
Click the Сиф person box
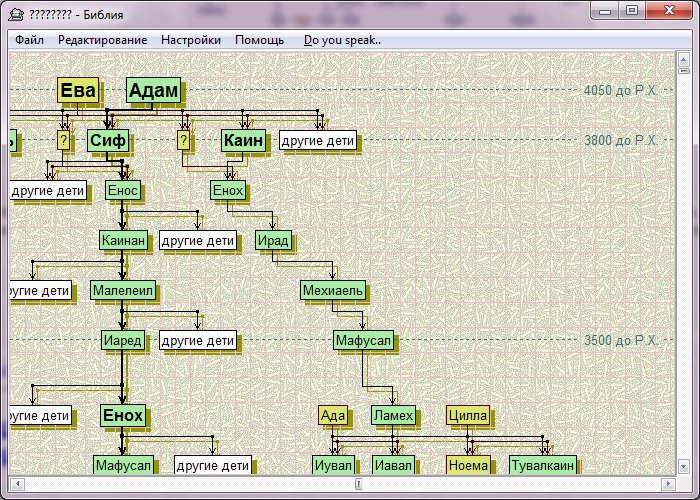(108, 141)
